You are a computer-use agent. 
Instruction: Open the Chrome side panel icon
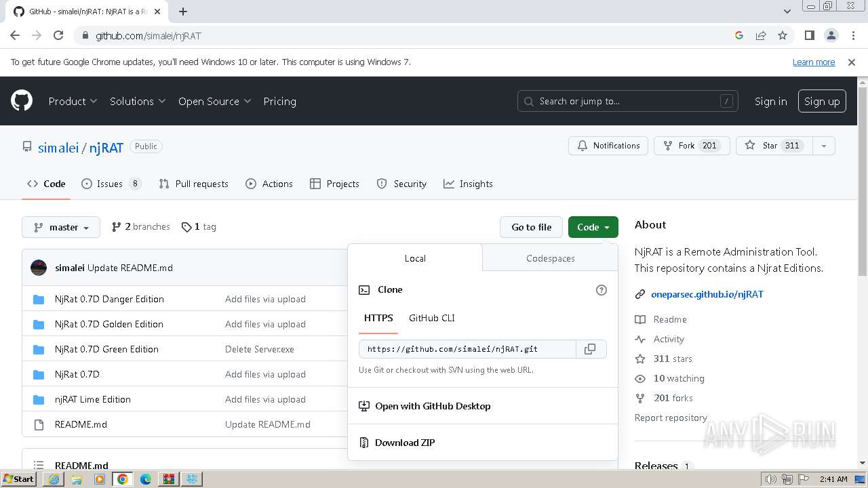(809, 35)
